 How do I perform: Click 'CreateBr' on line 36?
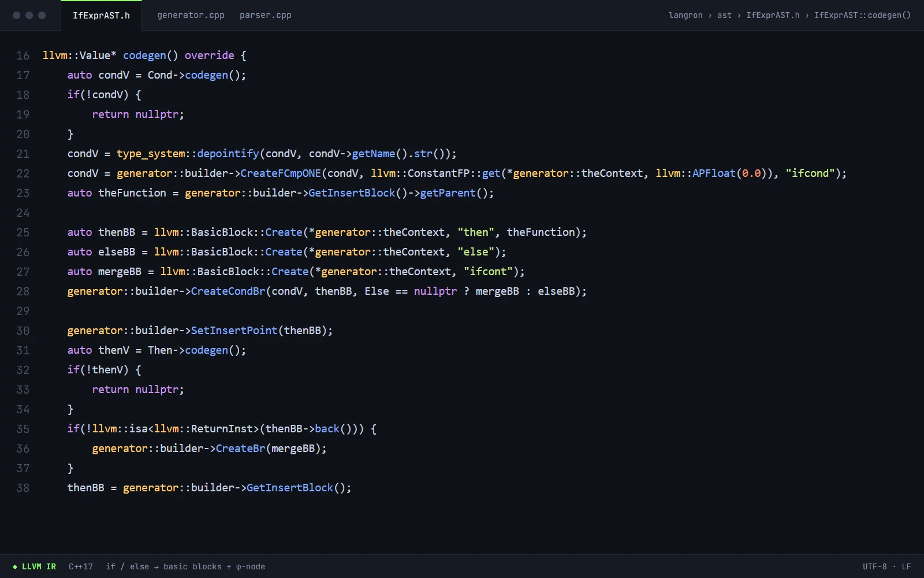pos(240,449)
